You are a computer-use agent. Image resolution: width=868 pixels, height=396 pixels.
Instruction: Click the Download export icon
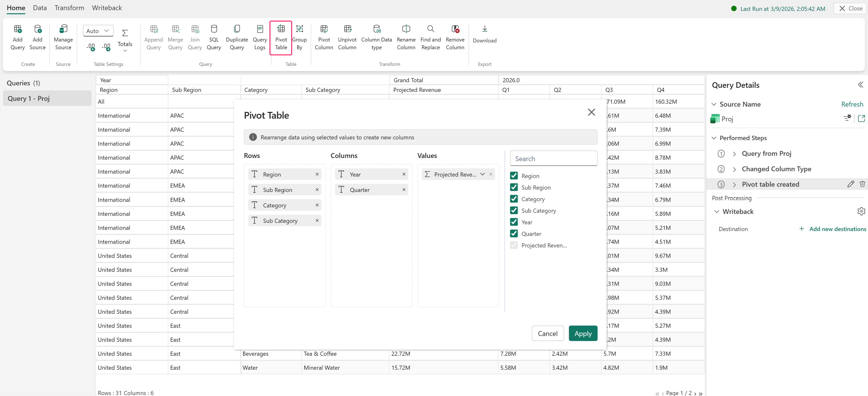tap(484, 29)
